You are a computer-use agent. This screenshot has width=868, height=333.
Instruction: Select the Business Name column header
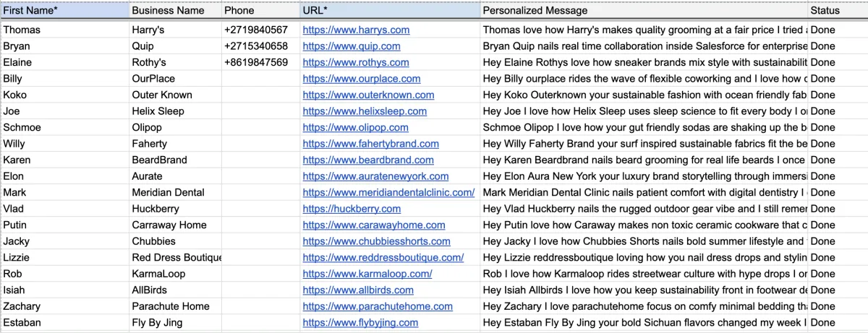175,11
